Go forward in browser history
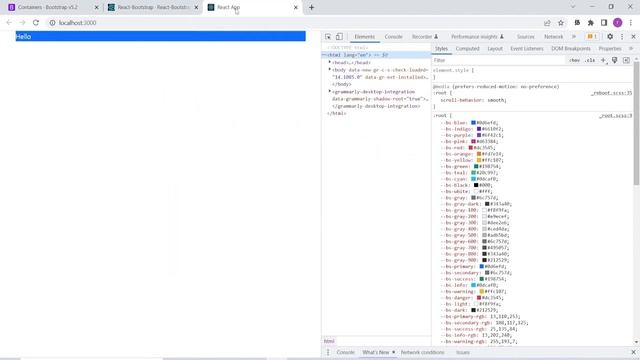This screenshot has width=640, height=360. click(x=22, y=23)
